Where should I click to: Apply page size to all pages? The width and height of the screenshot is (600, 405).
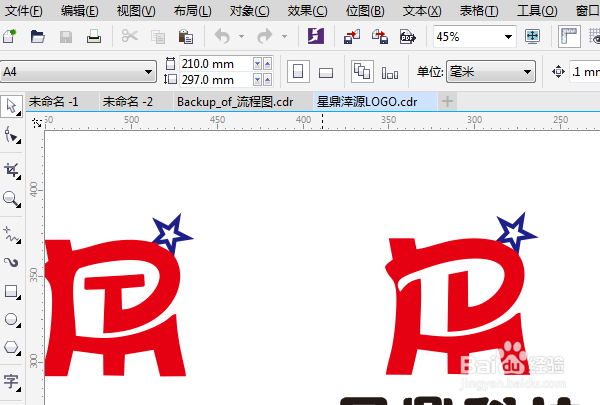(362, 72)
